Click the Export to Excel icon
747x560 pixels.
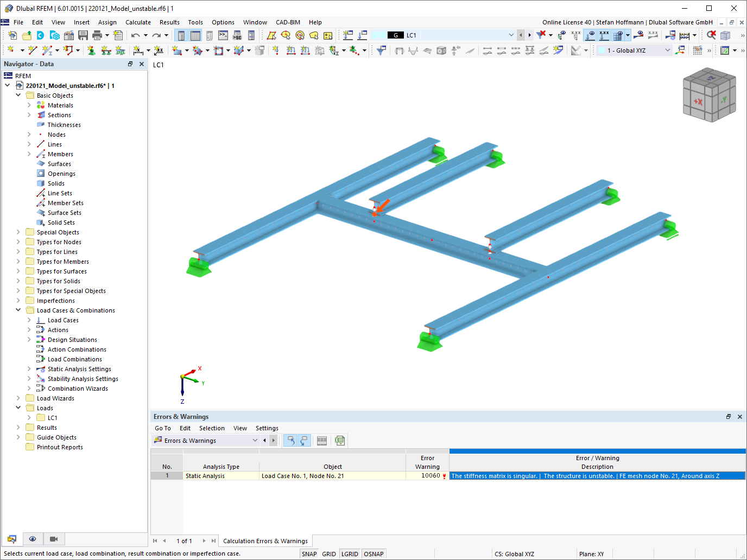tap(340, 440)
